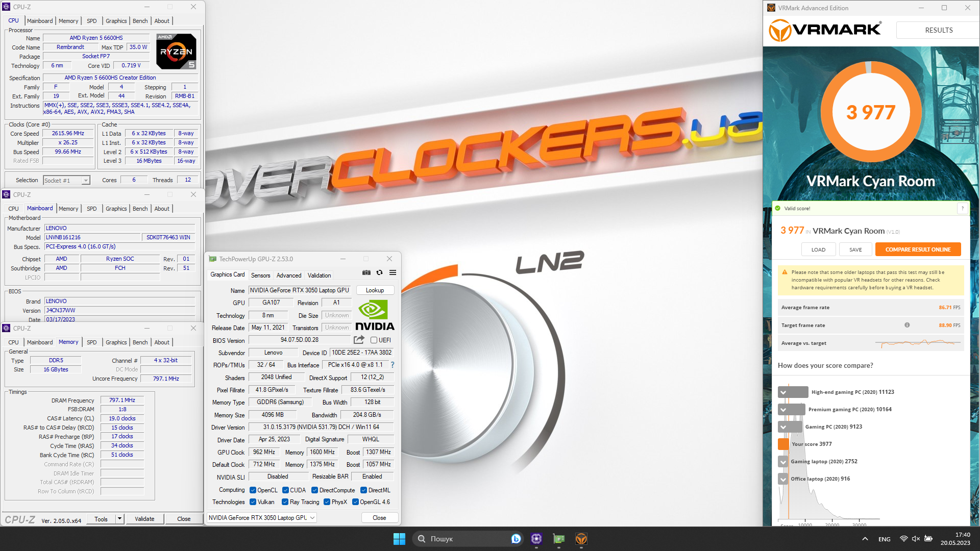This screenshot has height=551, width=980.
Task: Open the Socket #1 selection dropdown
Action: coord(66,180)
